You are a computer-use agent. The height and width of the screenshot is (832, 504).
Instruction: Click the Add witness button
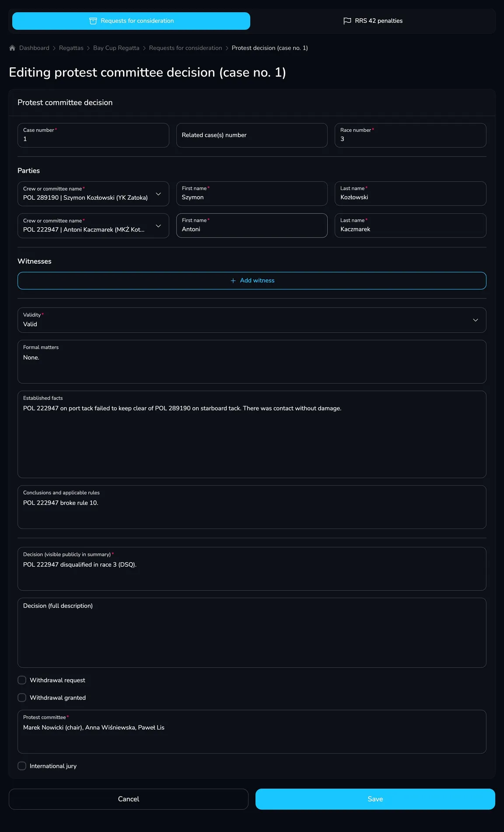pyautogui.click(x=252, y=281)
